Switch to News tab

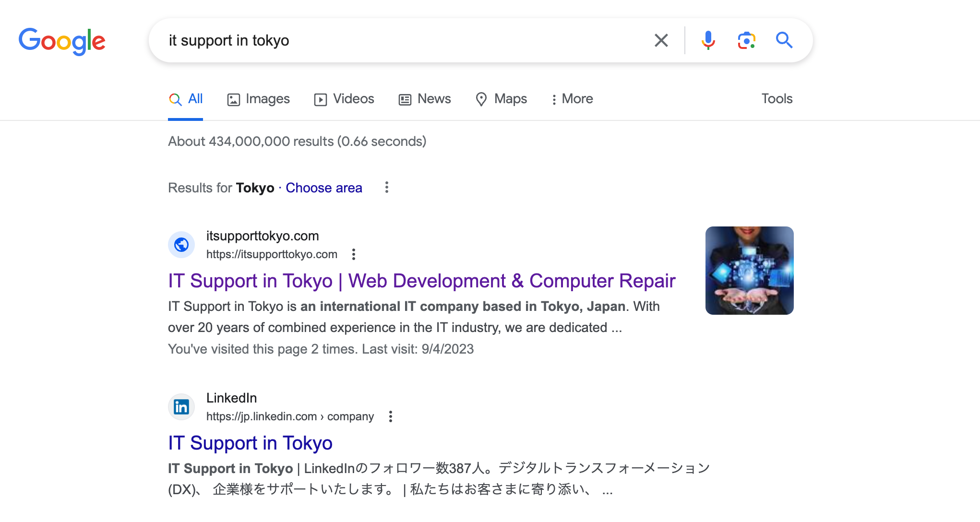click(x=425, y=99)
